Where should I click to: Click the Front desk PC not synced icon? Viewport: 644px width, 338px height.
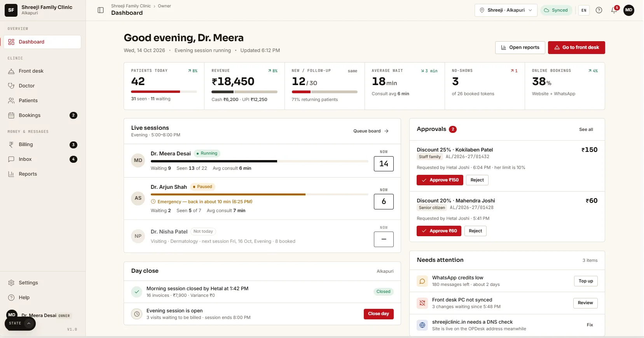tap(422, 303)
